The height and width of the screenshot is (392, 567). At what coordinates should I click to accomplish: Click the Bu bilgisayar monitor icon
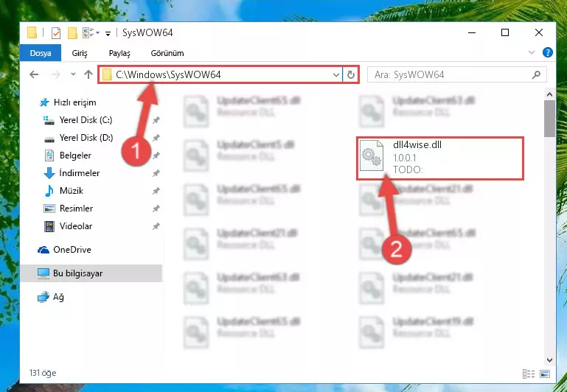44,273
